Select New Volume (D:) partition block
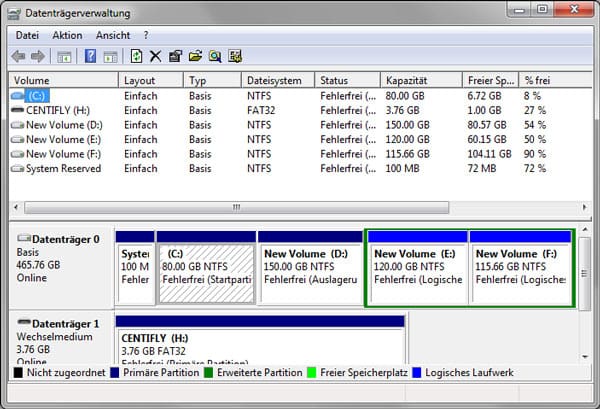Screen dimensions: 600x409 pyautogui.click(x=310, y=272)
